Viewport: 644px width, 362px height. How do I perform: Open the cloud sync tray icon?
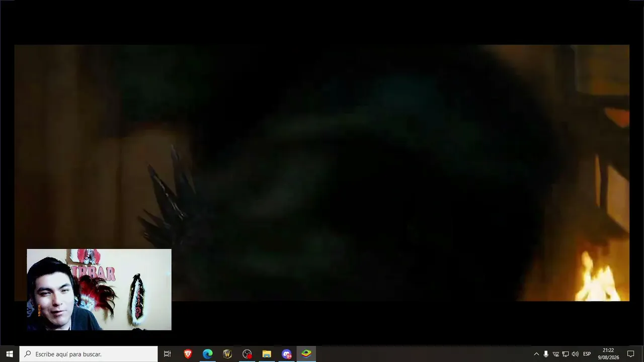(555, 354)
